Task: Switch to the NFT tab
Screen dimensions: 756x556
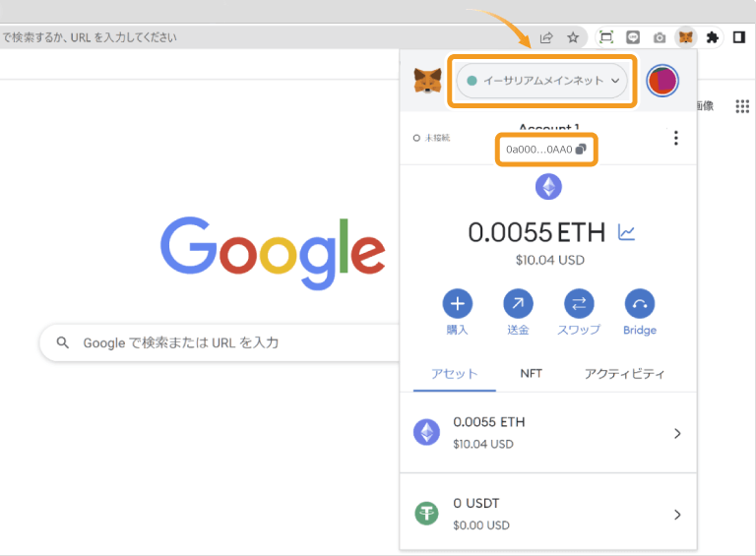Action: tap(531, 374)
